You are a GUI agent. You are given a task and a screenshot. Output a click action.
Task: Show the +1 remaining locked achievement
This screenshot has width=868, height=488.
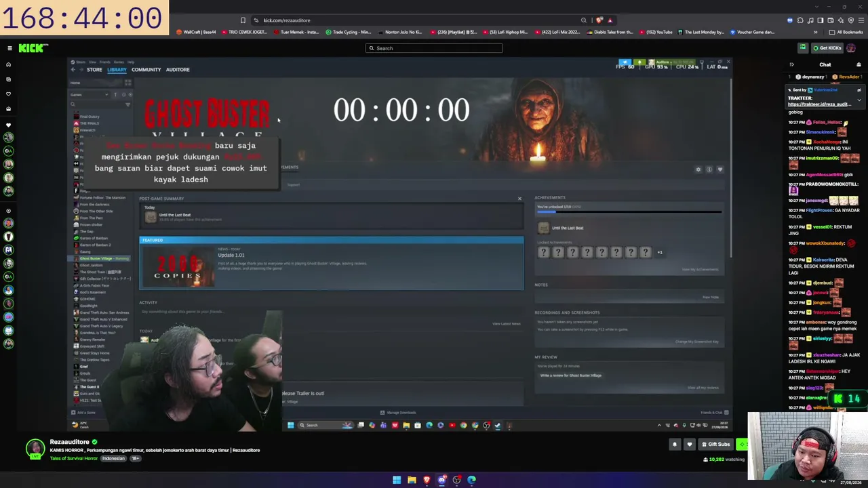(659, 252)
